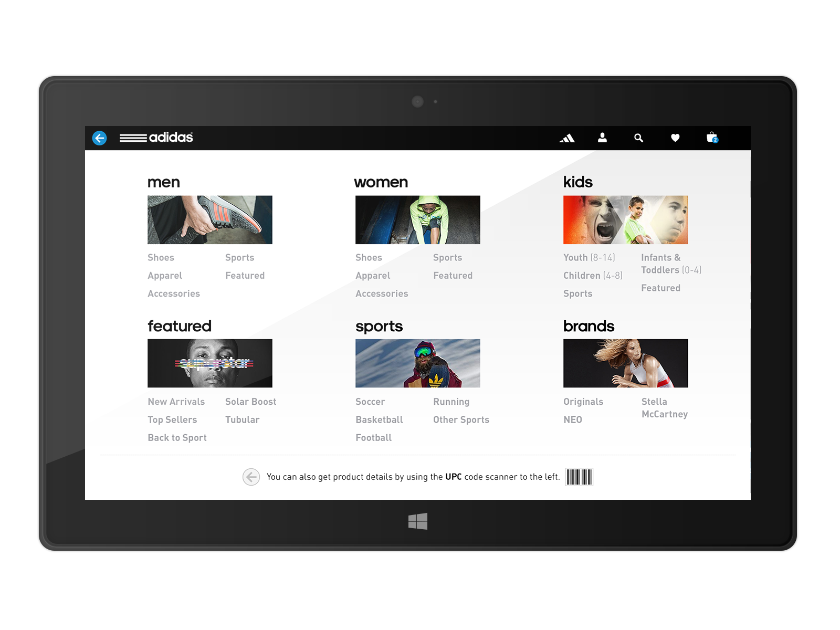
Task: Select Basketball under sports
Action: pos(380,419)
